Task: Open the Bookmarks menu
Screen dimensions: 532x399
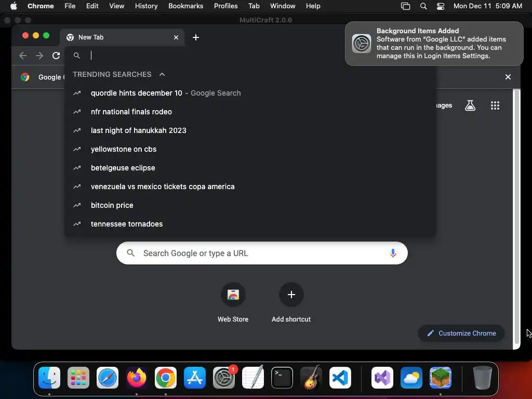Action: [x=186, y=6]
